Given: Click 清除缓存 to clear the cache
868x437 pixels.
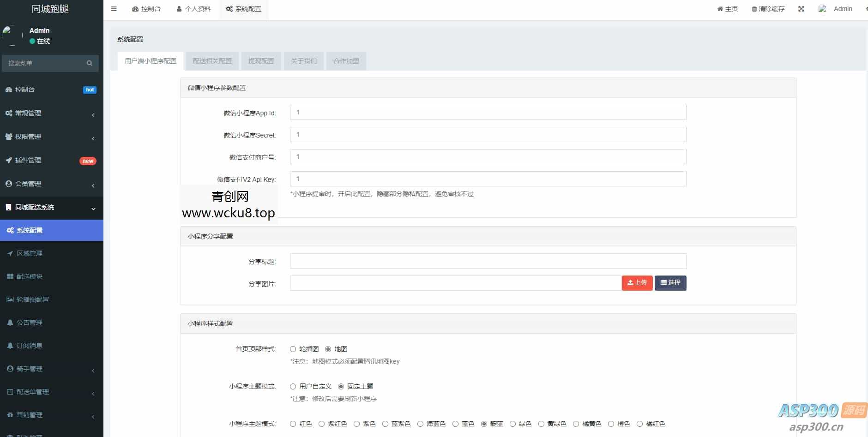Looking at the screenshot, I should (x=768, y=8).
